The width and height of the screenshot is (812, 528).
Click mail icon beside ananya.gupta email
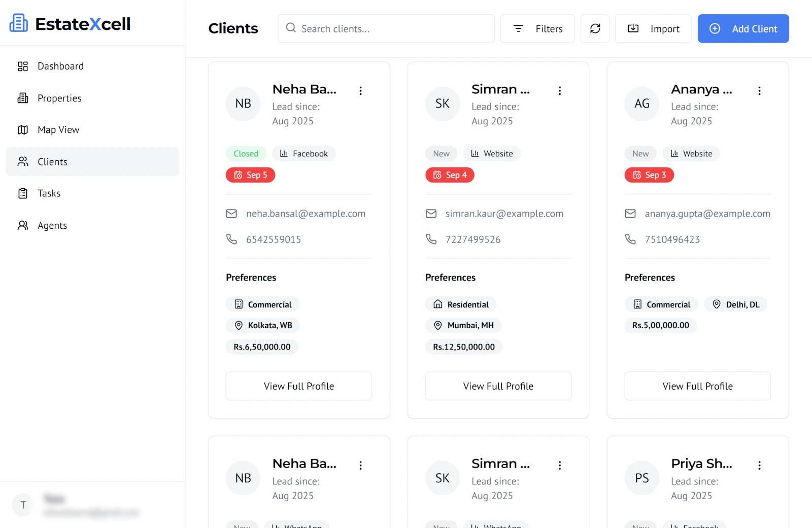pyautogui.click(x=630, y=214)
